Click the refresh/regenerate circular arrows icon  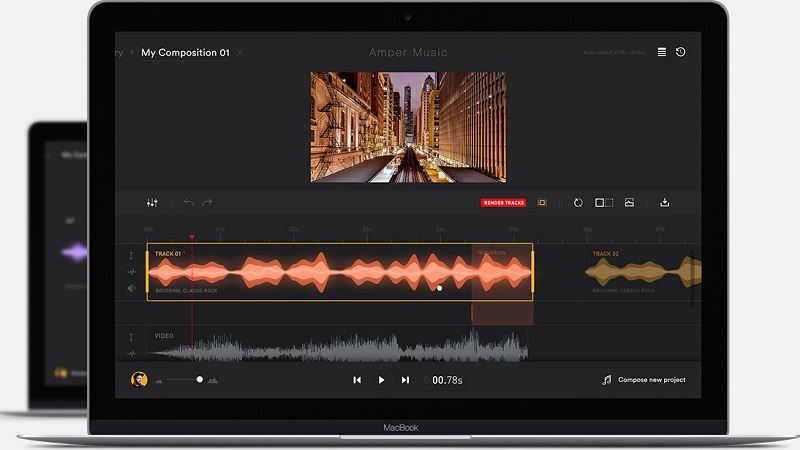[578, 203]
